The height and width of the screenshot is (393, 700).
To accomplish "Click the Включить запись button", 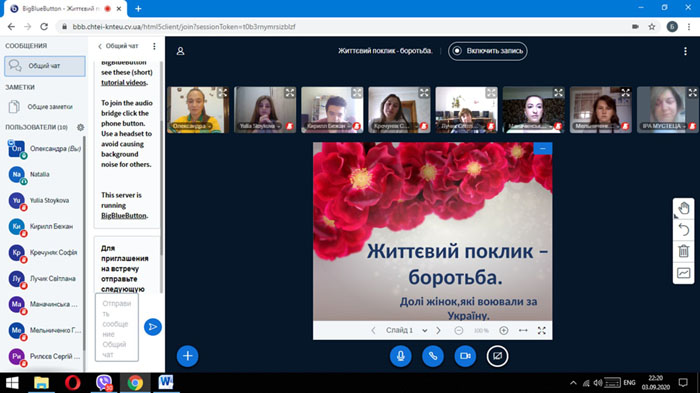I will click(488, 51).
